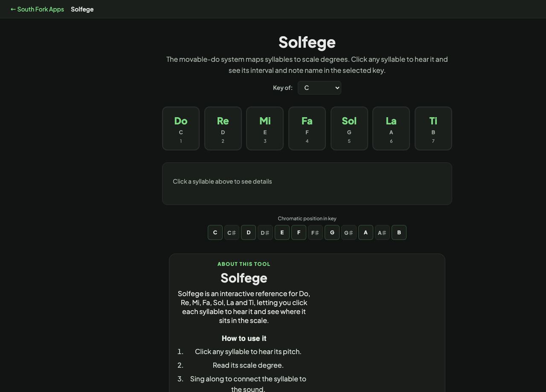The width and height of the screenshot is (546, 392).
Task: Click the "Click a syllable above" details text
Action: click(x=222, y=182)
